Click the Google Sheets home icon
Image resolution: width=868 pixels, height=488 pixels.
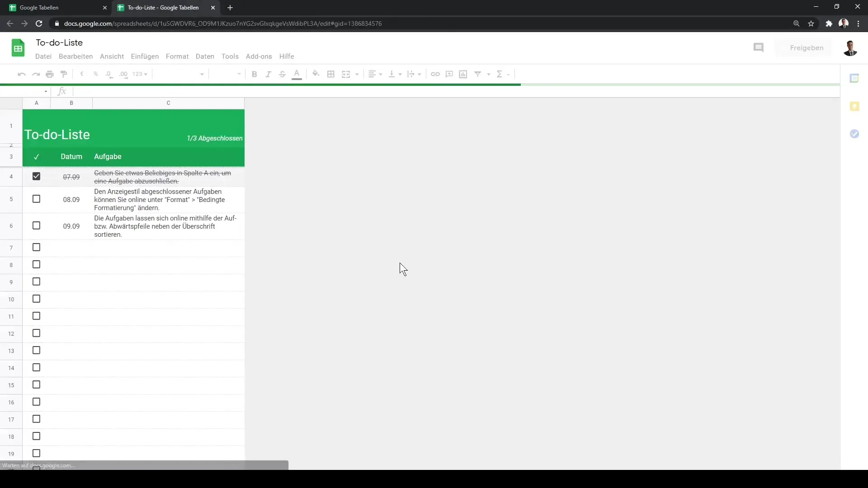coord(18,47)
